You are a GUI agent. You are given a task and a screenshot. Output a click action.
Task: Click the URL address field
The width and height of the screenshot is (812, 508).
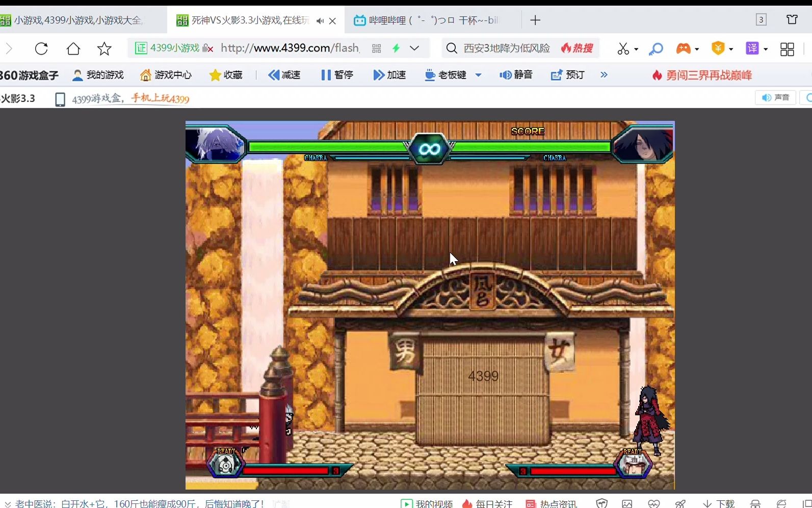(x=290, y=48)
